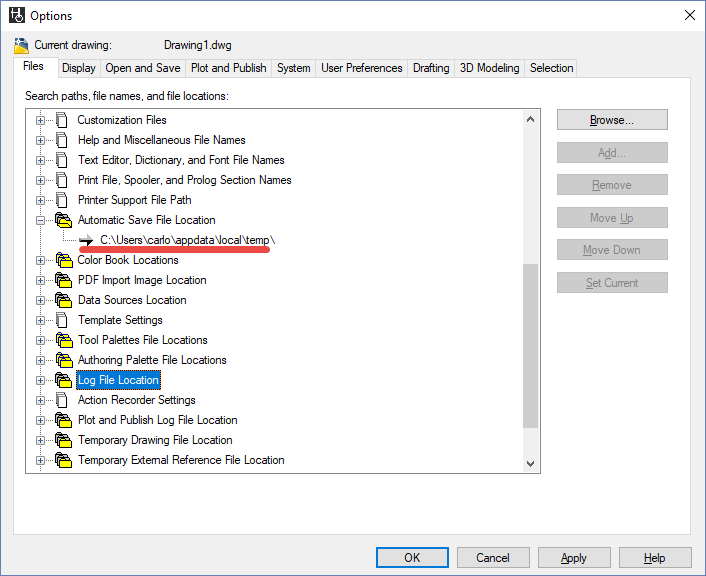This screenshot has width=706, height=576.
Task: Expand the Tool Palettes File Locations node
Action: click(x=40, y=340)
